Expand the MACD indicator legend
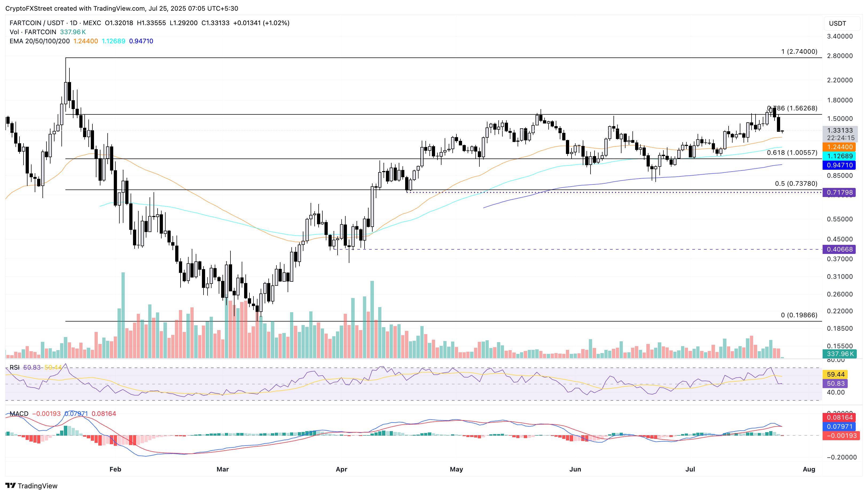This screenshot has width=868, height=495. (19, 414)
